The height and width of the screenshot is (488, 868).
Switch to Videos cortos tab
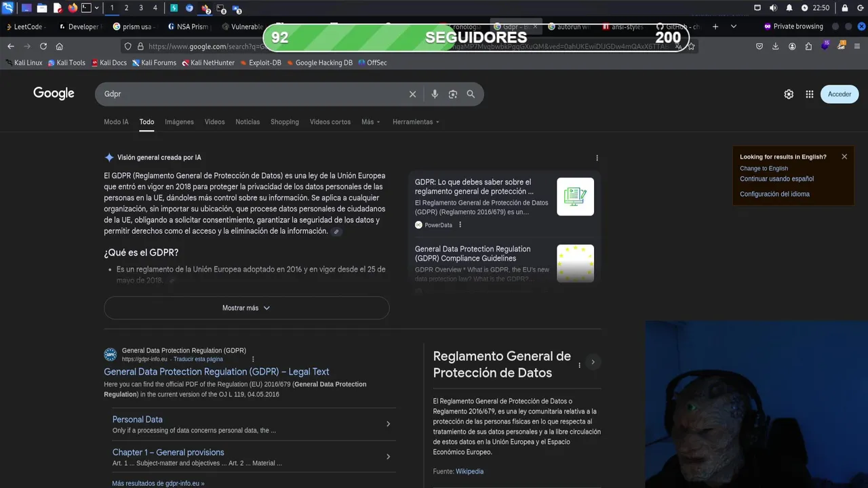click(330, 122)
